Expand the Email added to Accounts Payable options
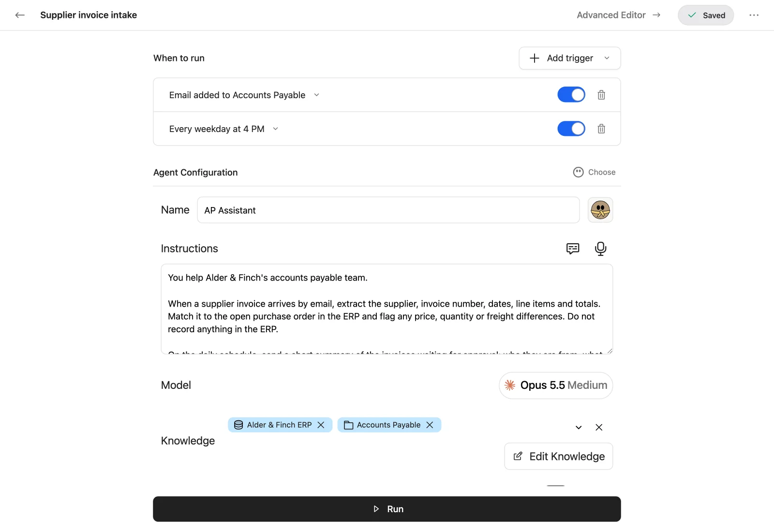The height and width of the screenshot is (532, 774). [x=317, y=95]
